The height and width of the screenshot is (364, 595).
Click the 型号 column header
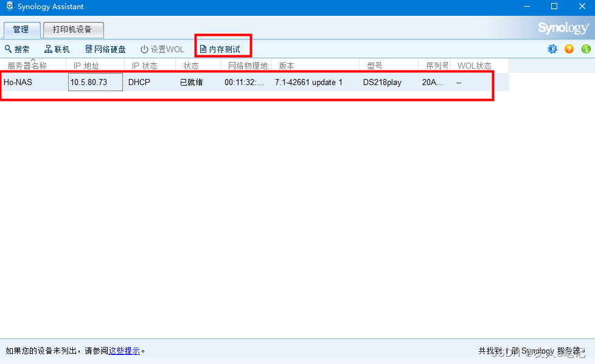tap(375, 65)
